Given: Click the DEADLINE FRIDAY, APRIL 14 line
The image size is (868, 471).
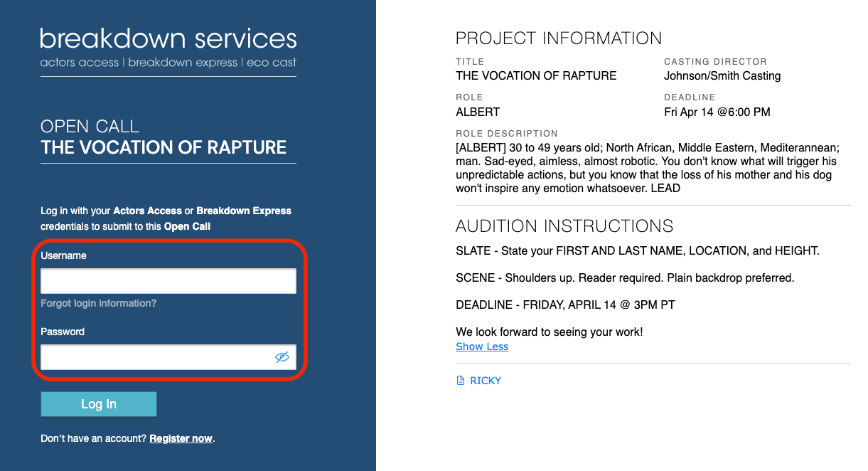Looking at the screenshot, I should point(565,305).
